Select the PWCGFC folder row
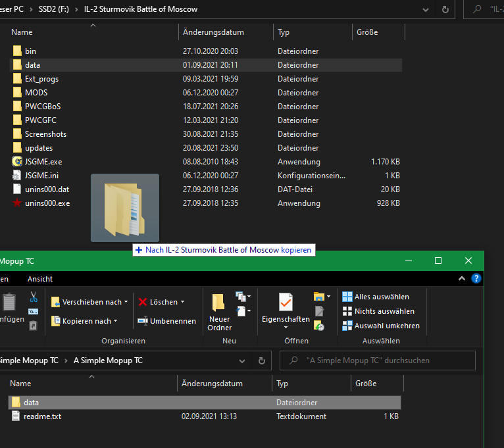504x448 pixels. click(206, 120)
